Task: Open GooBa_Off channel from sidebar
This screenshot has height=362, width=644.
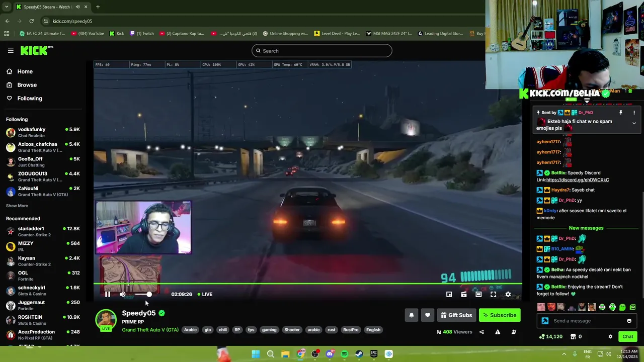Action: click(43, 162)
